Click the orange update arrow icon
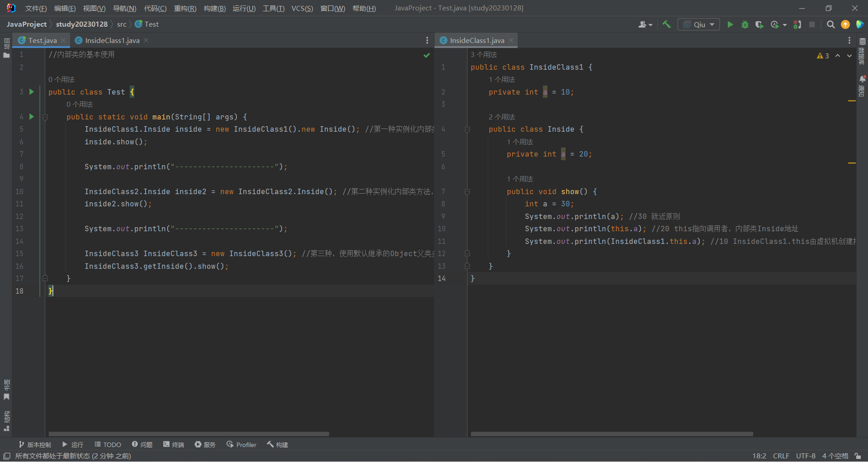The height and width of the screenshot is (462, 868). pyautogui.click(x=845, y=24)
